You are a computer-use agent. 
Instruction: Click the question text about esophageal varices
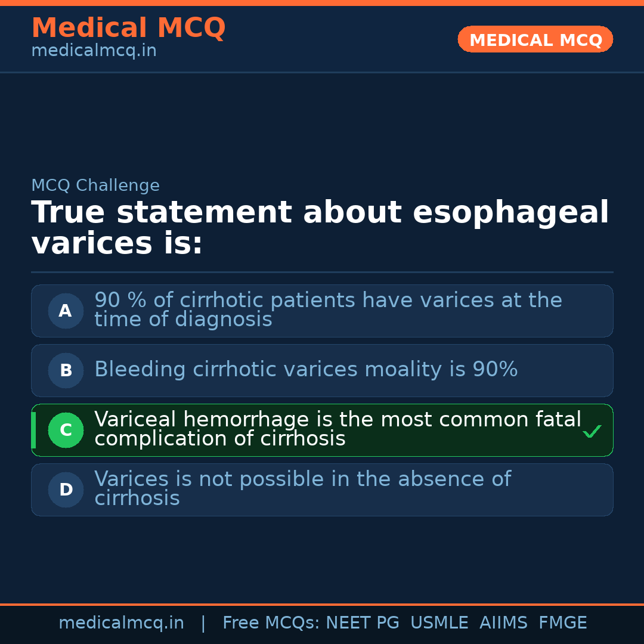(320, 228)
